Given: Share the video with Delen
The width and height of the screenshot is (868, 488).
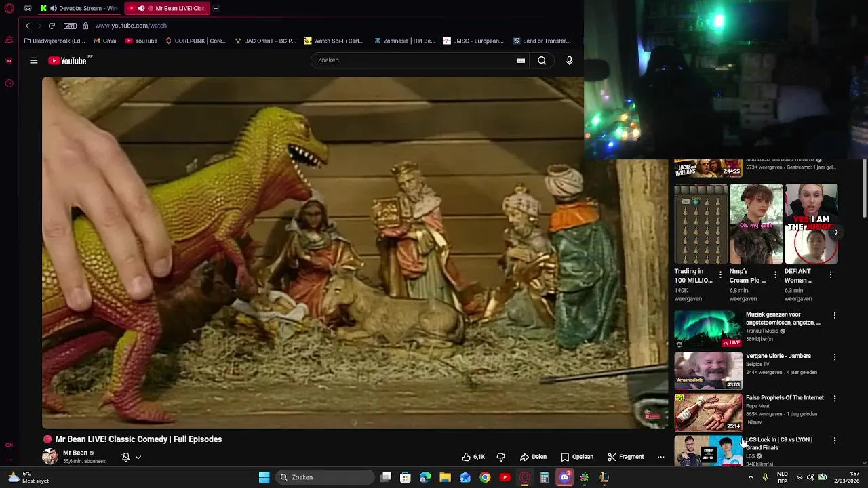Looking at the screenshot, I should [533, 457].
